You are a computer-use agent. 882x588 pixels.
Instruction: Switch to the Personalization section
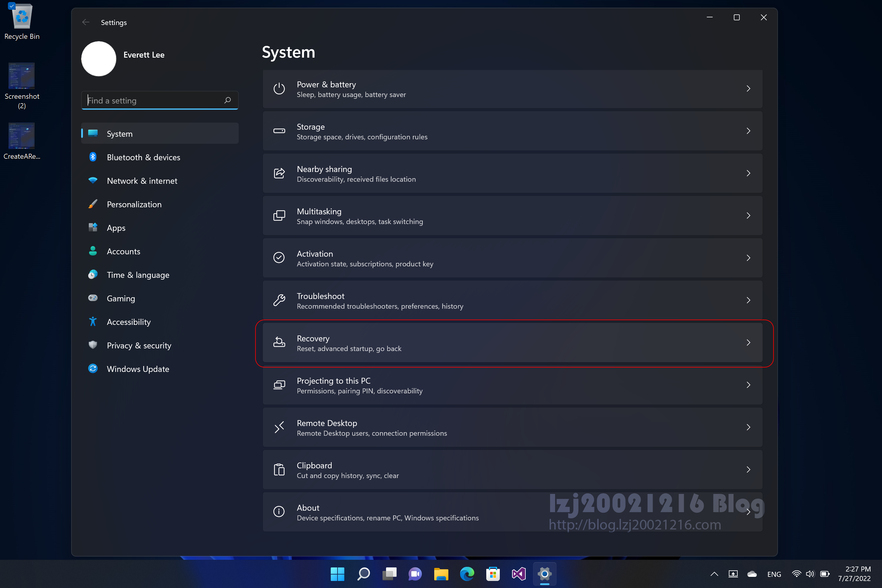coord(134,204)
